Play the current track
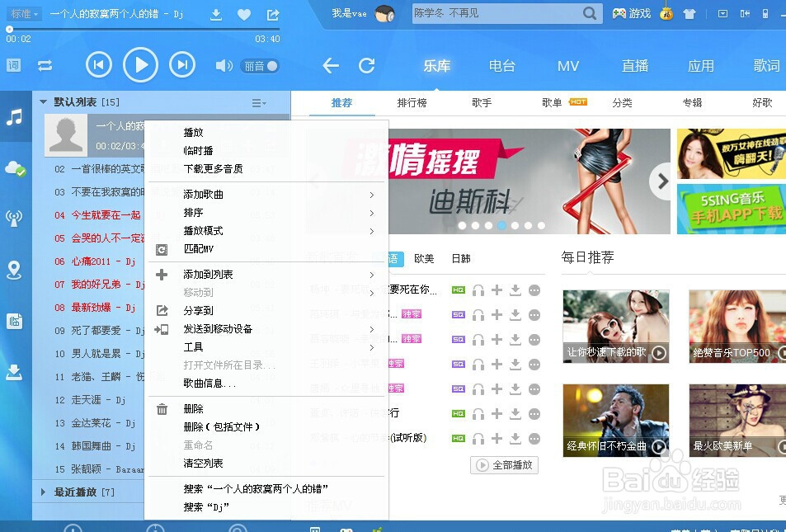This screenshot has width=786, height=532. pyautogui.click(x=141, y=64)
